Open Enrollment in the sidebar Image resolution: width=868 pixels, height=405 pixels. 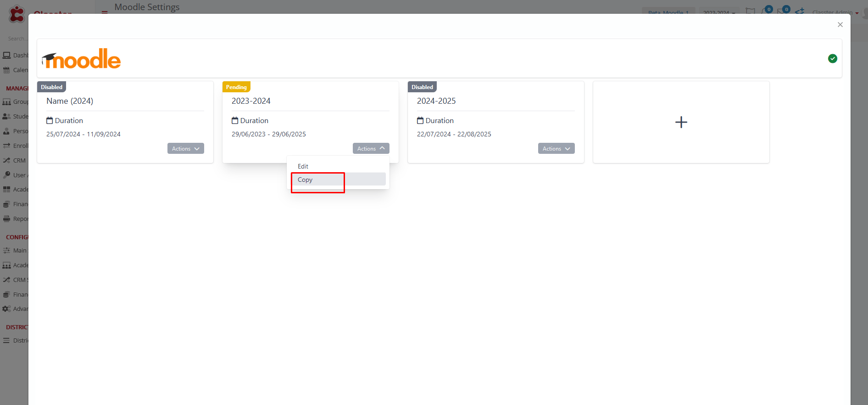tap(15, 146)
